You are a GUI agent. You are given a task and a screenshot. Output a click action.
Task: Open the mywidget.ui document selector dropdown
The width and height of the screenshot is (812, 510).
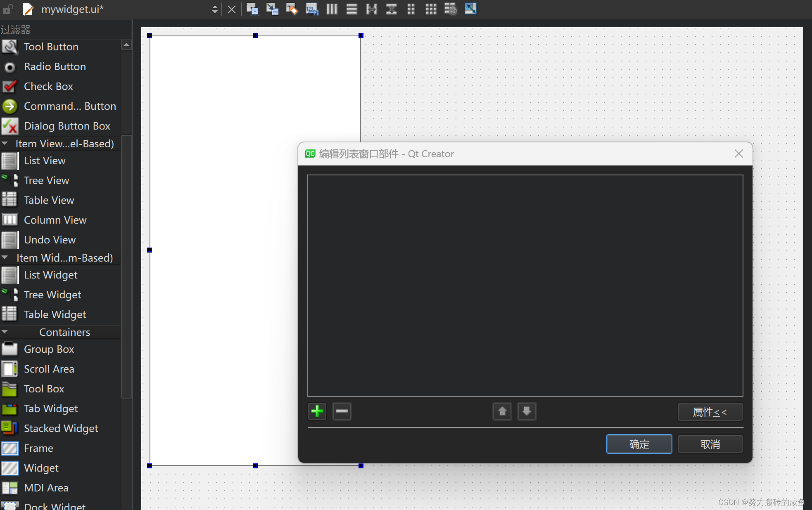[214, 9]
